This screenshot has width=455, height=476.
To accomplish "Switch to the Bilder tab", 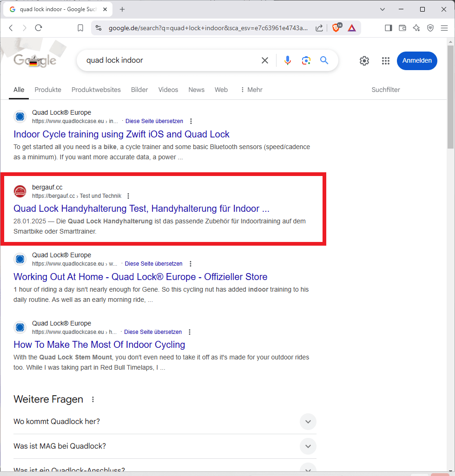I will (x=139, y=90).
